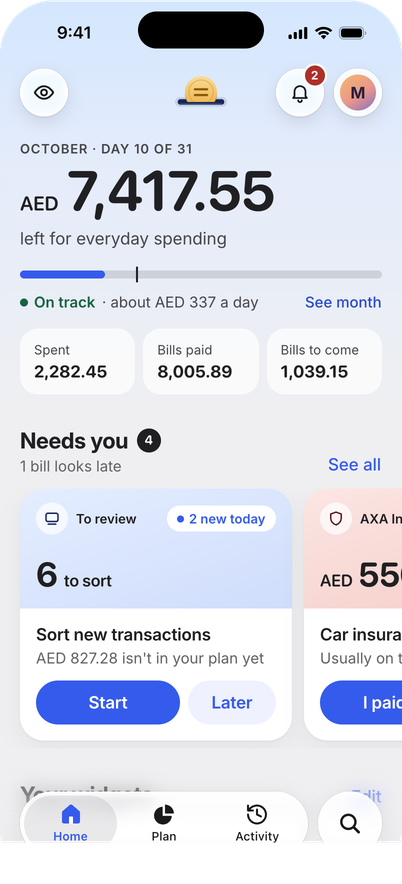Tap the 2 new today pill
402x884 pixels.
pos(222,519)
